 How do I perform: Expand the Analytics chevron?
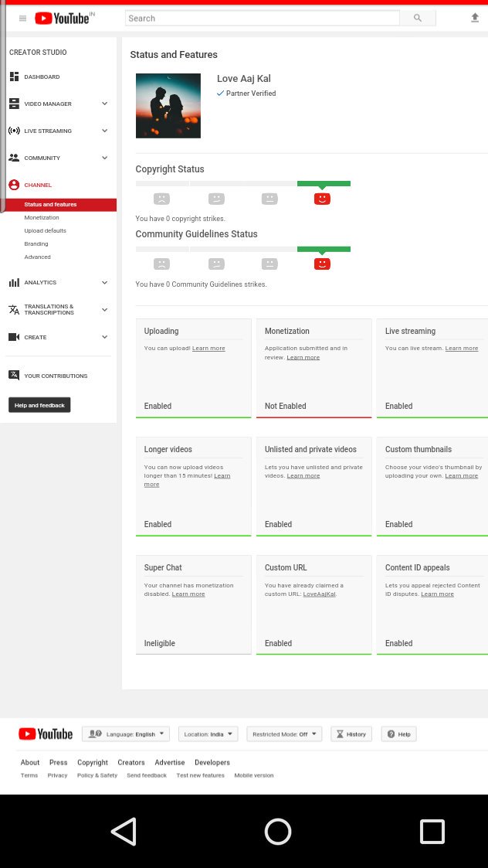[x=104, y=282]
